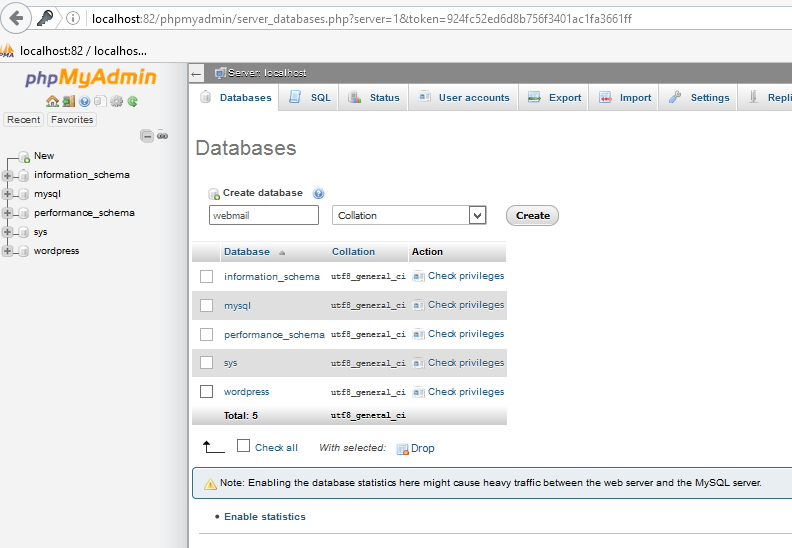This screenshot has height=548, width=792.
Task: Click the browser back arrow button
Action: pyautogui.click(x=16, y=19)
